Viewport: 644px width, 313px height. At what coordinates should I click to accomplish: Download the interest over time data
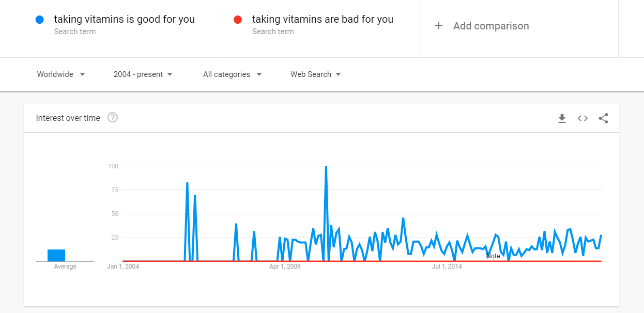pyautogui.click(x=562, y=118)
